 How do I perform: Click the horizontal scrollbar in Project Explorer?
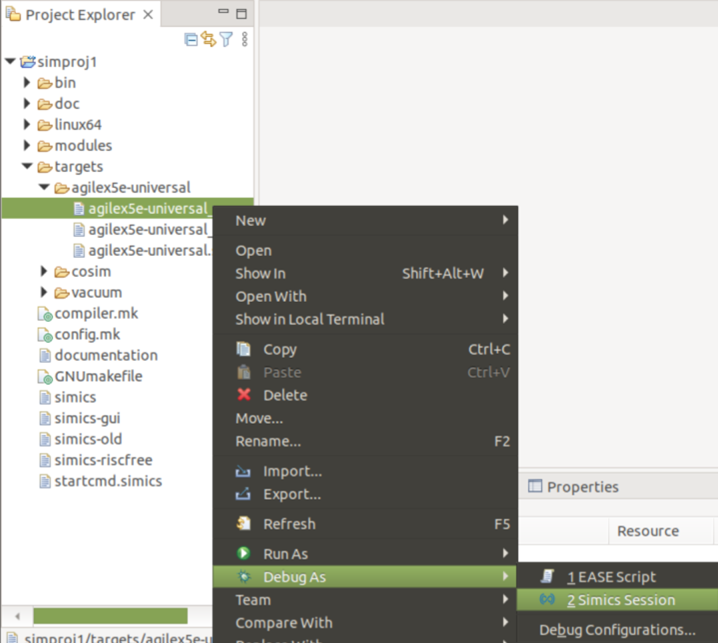(x=110, y=615)
